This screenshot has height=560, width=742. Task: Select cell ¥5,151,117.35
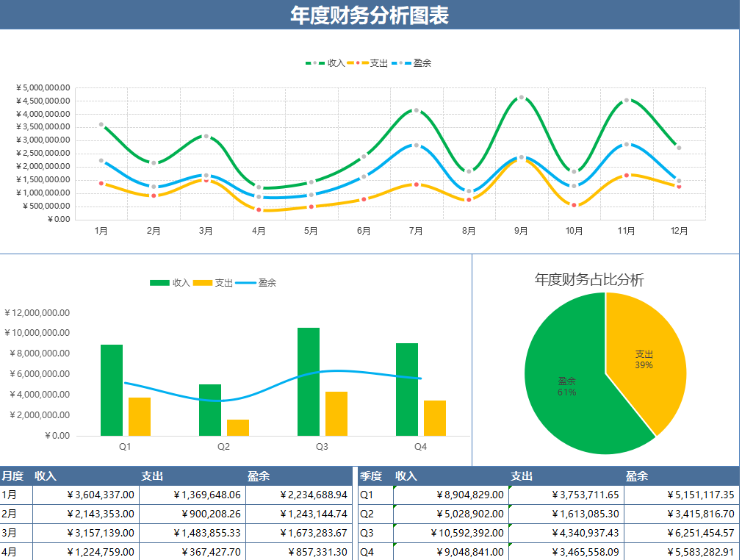(x=682, y=495)
